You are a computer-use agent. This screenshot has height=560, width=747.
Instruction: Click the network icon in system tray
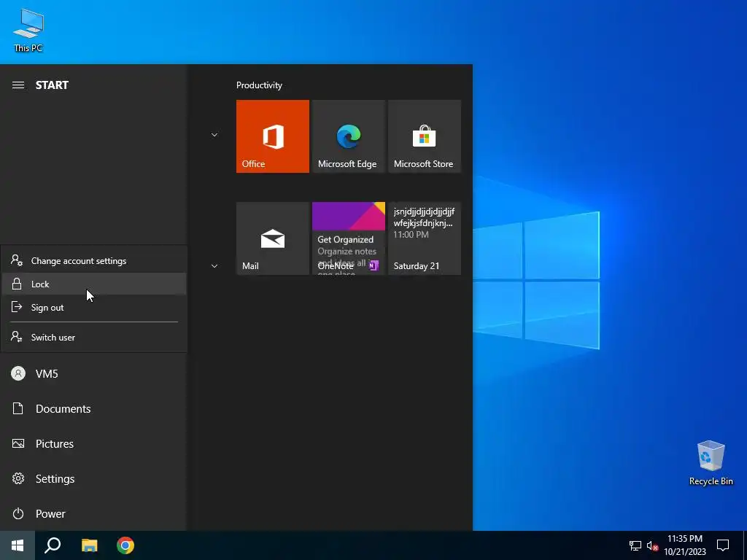[635, 545]
